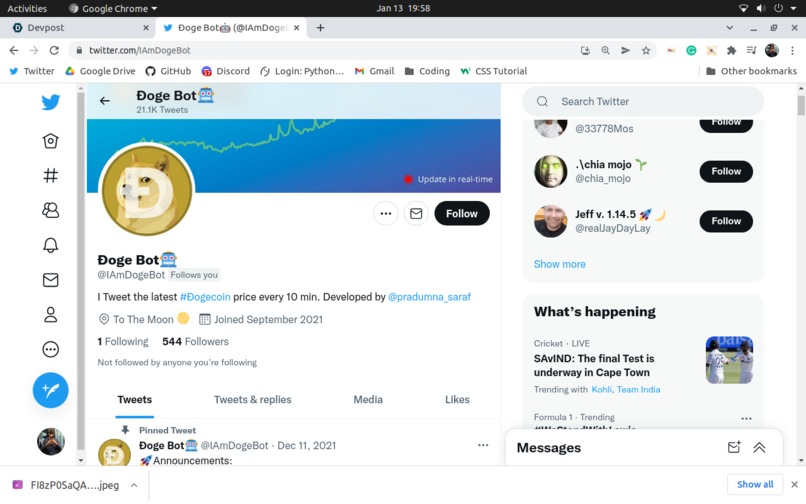Screen dimensions: 806x504
Task: Open the Kohli trending link
Action: (x=601, y=389)
